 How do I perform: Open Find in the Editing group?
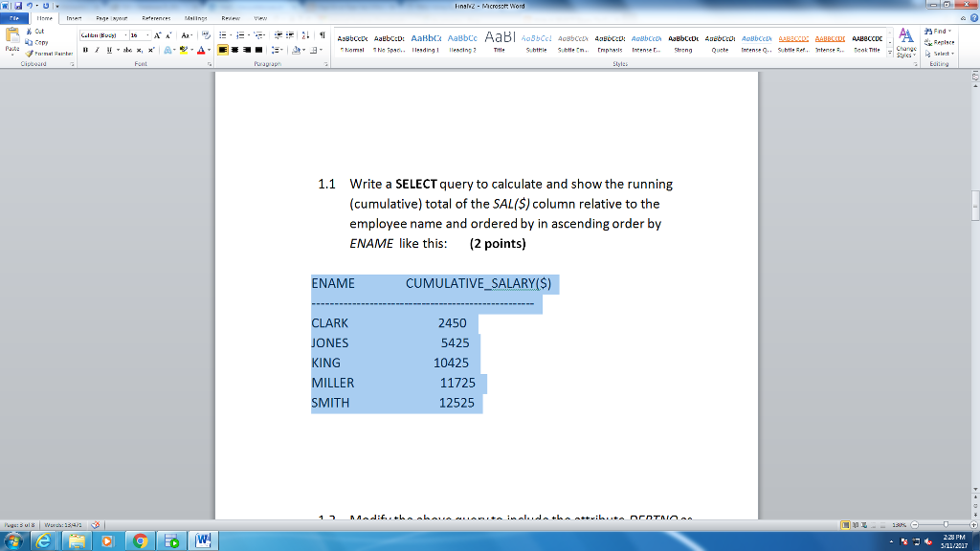935,32
